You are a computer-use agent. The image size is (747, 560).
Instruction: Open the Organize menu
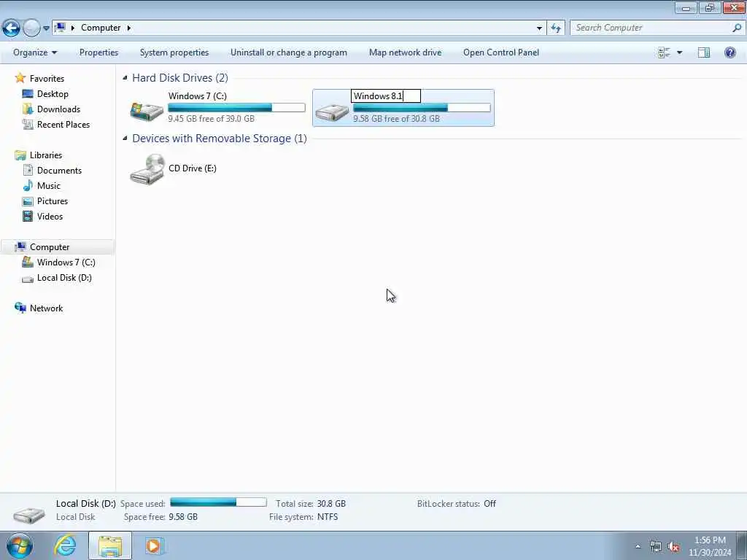(x=35, y=52)
